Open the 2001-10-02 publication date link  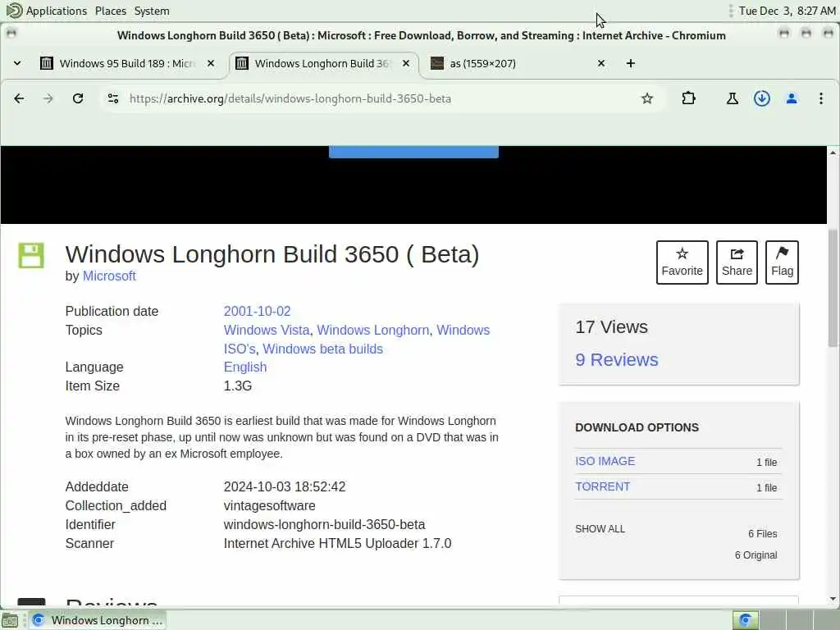[257, 311]
